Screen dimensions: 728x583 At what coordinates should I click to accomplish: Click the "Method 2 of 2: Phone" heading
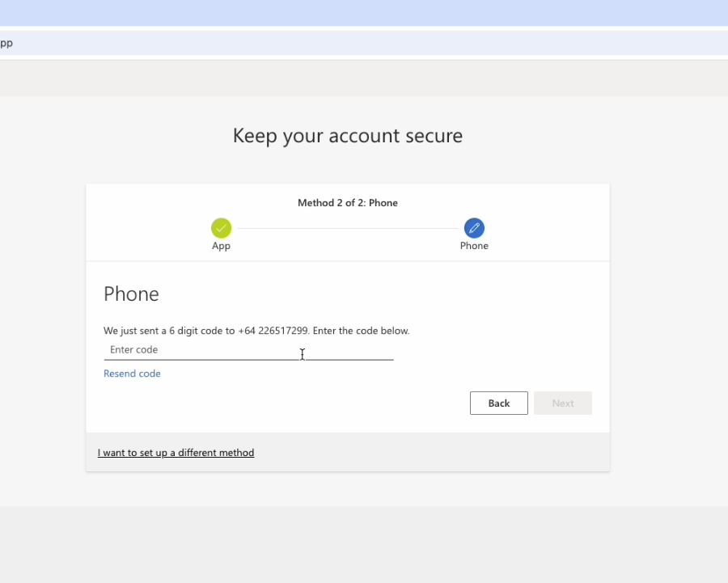348,203
